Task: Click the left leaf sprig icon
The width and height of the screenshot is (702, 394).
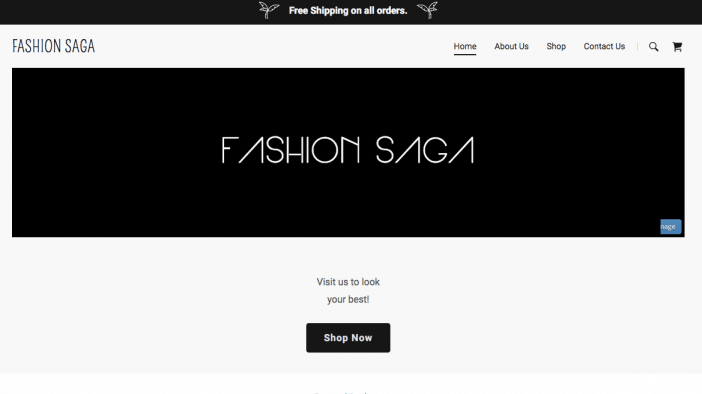Action: [269, 10]
